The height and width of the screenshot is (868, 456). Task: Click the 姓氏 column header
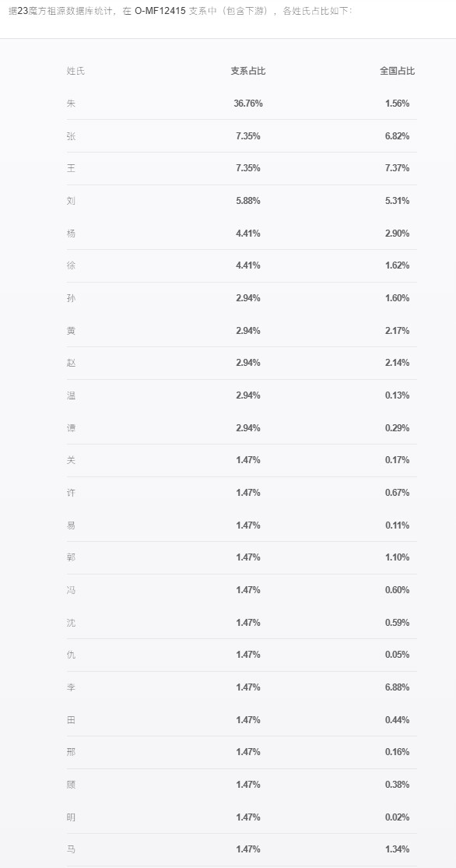tap(75, 71)
